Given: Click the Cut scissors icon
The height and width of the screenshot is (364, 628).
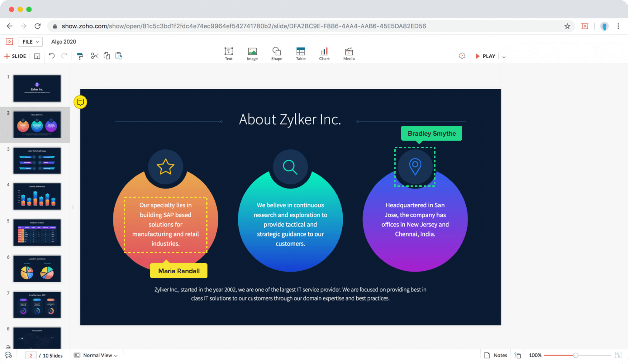Looking at the screenshot, I should click(x=94, y=56).
